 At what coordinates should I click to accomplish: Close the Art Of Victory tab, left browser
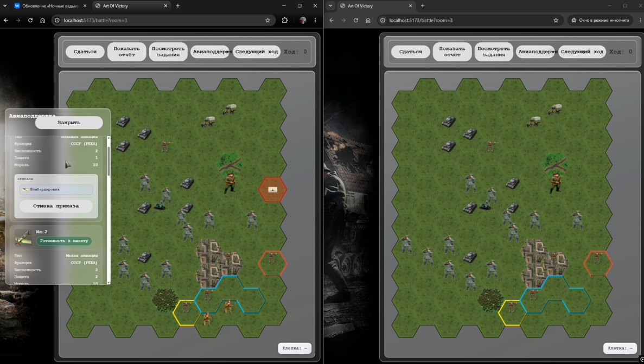point(165,6)
